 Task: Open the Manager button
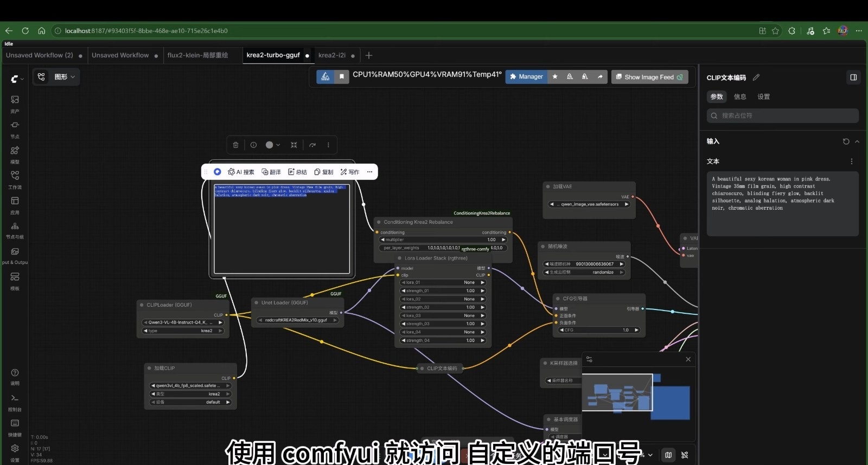[526, 77]
